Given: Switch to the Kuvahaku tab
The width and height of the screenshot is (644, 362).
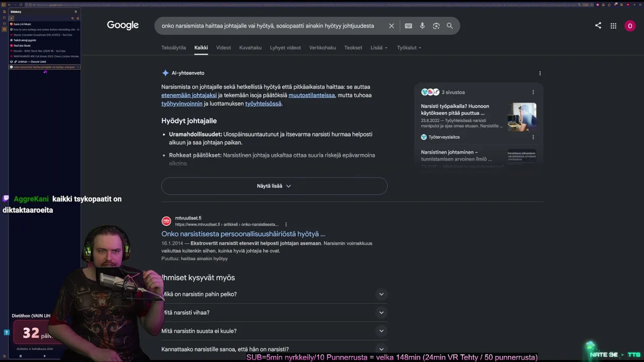Looking at the screenshot, I should click(x=251, y=48).
